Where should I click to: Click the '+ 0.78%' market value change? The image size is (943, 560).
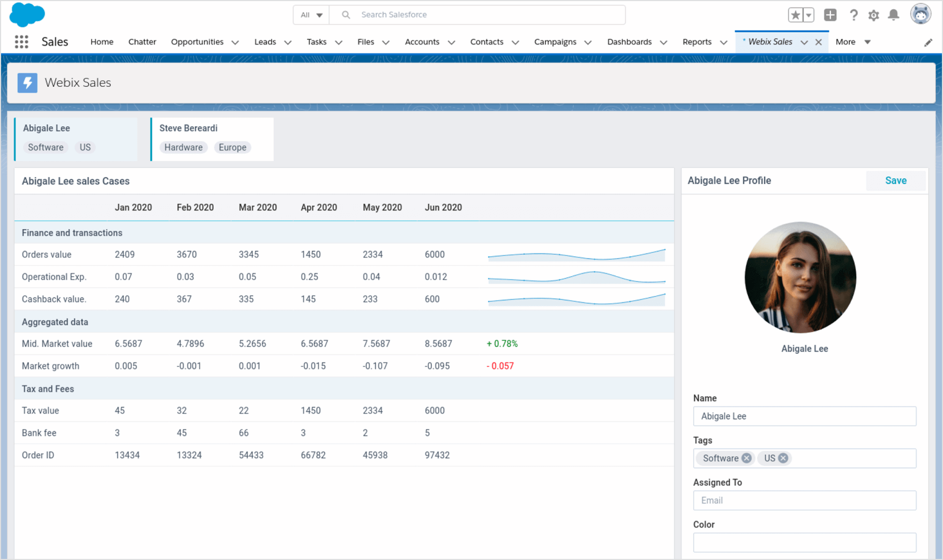[502, 344]
